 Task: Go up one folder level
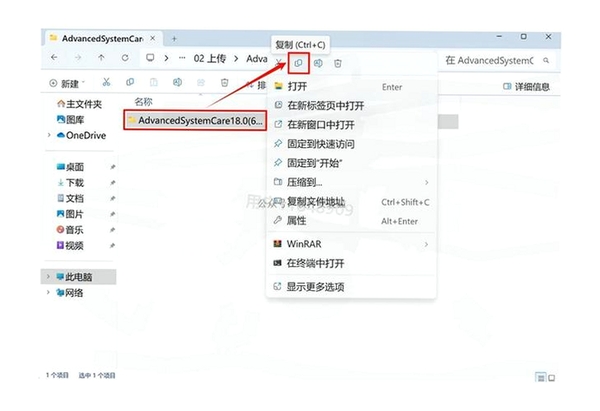pyautogui.click(x=101, y=57)
